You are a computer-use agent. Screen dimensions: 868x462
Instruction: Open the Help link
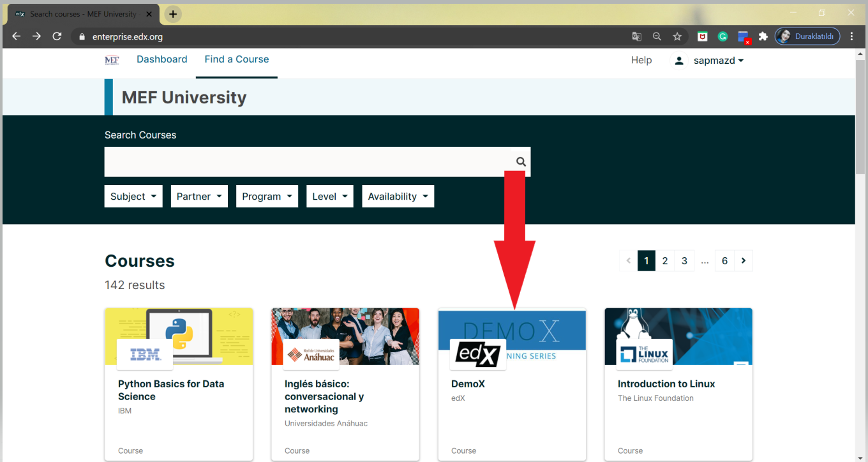pyautogui.click(x=641, y=60)
